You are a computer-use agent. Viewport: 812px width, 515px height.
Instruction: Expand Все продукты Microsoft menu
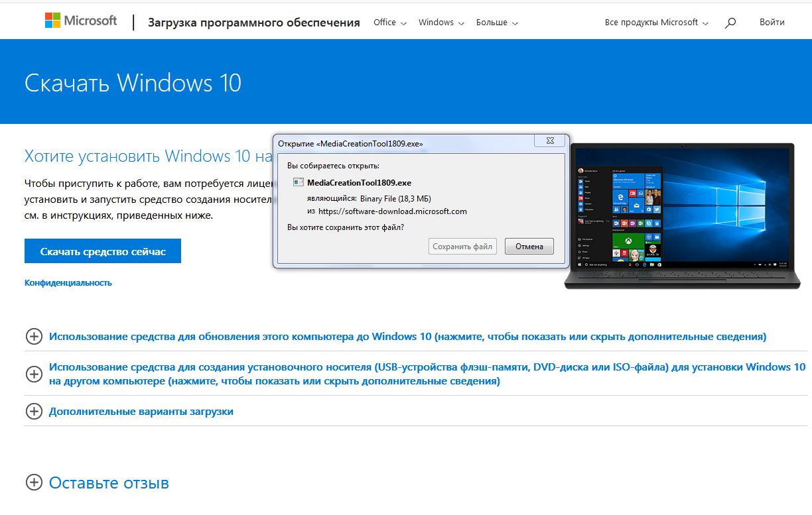(656, 23)
